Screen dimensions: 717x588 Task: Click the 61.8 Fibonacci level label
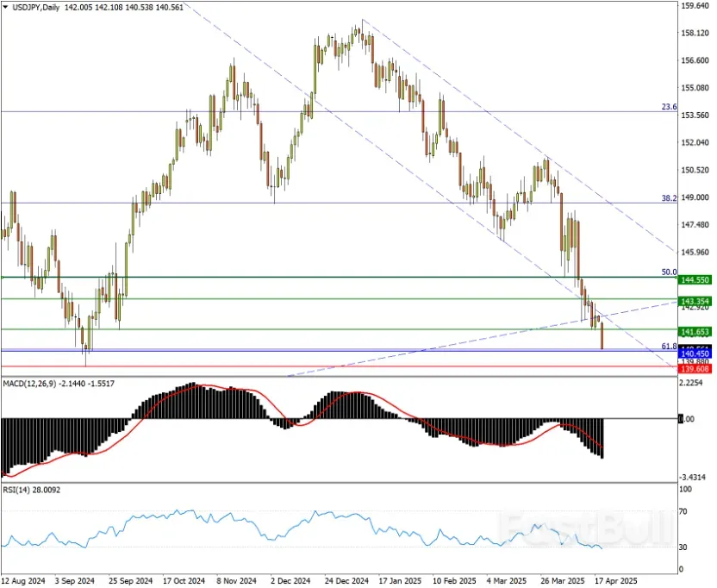[x=668, y=346]
